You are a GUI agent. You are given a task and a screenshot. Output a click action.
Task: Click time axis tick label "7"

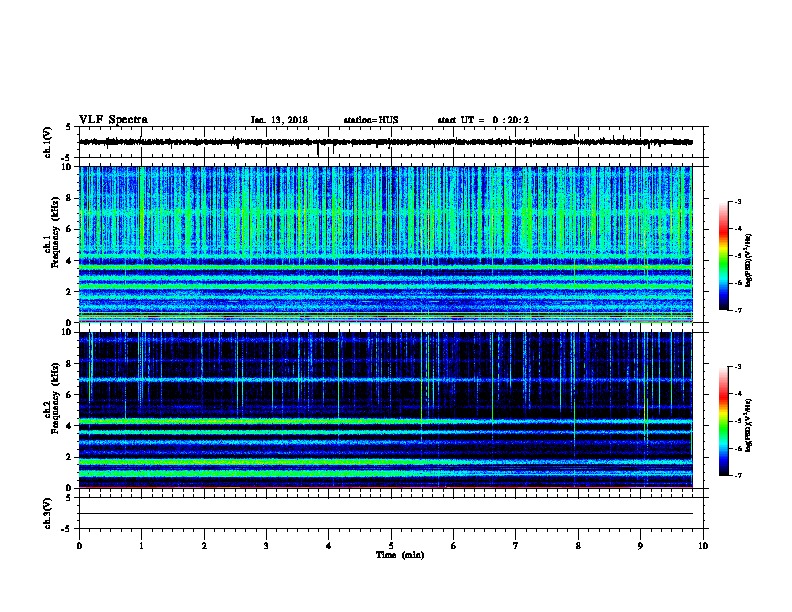(x=516, y=545)
